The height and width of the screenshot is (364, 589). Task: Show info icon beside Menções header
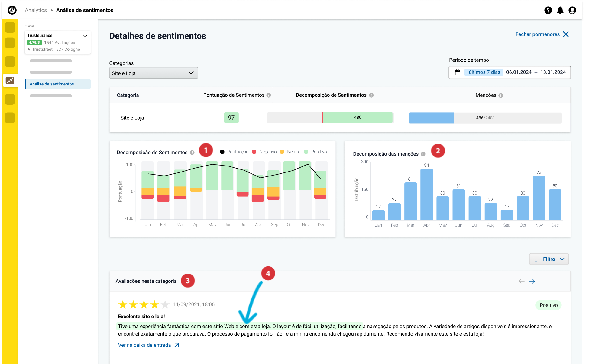click(501, 95)
